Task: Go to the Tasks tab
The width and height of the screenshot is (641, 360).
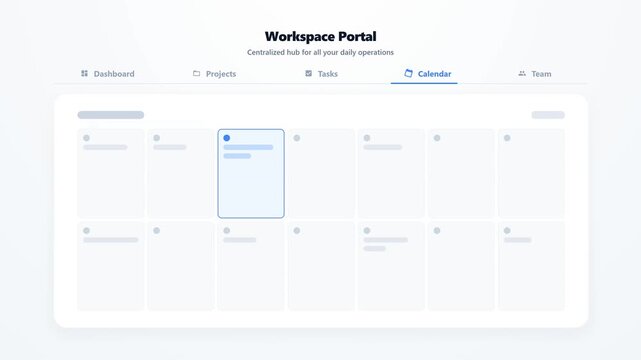Action: pos(321,74)
